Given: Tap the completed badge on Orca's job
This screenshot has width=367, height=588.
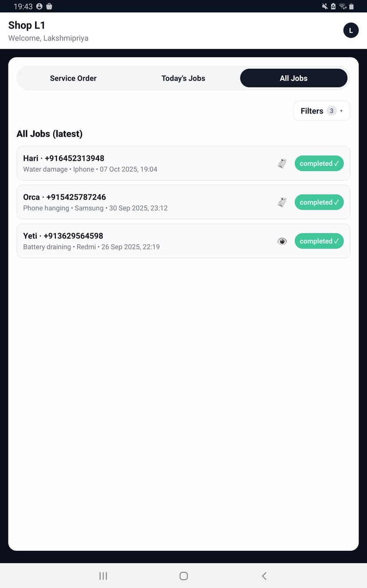Looking at the screenshot, I should click(x=319, y=202).
